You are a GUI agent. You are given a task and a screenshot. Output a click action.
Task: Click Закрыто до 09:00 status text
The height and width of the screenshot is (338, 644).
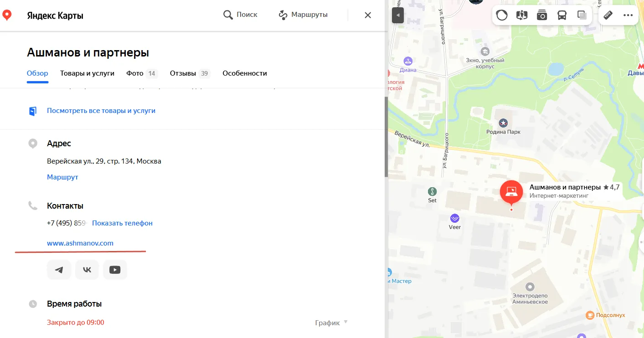pos(76,323)
